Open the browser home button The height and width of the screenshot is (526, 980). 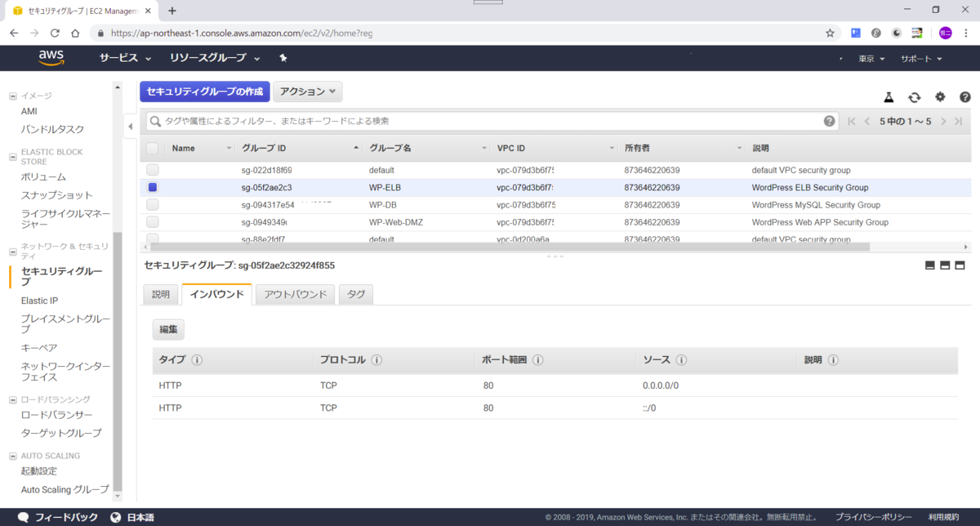75,33
